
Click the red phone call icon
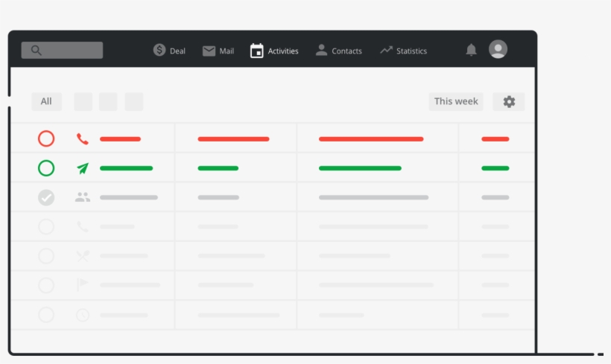click(82, 138)
